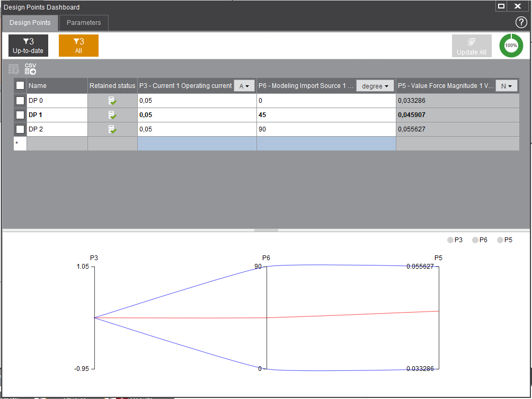Filter by Up-to-date design points
This screenshot has height=399, width=532.
tap(28, 46)
